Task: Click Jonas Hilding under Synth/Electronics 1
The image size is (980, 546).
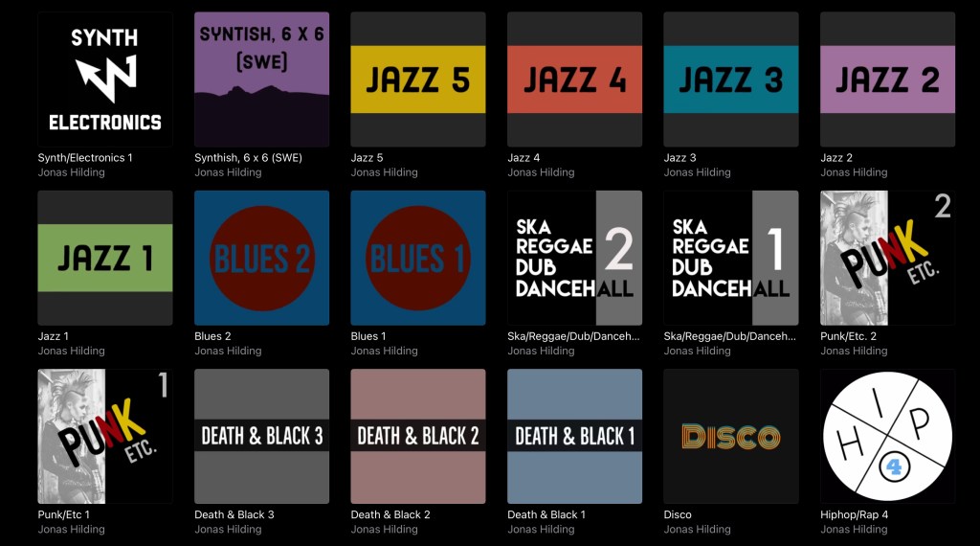Action: coord(72,173)
